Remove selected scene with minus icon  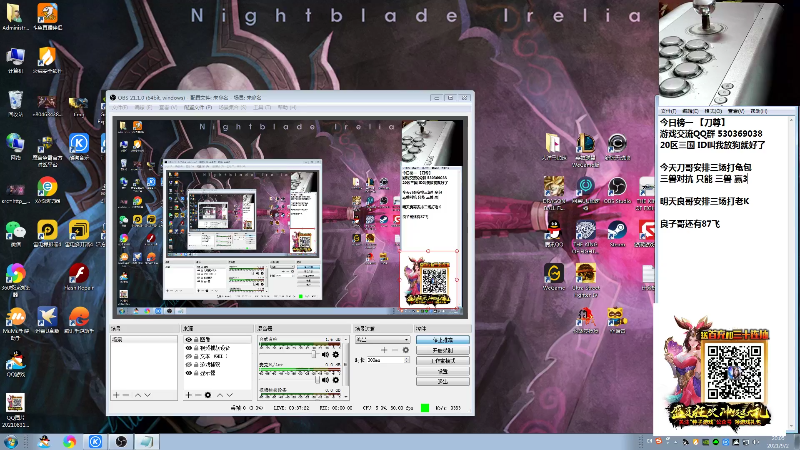click(126, 395)
